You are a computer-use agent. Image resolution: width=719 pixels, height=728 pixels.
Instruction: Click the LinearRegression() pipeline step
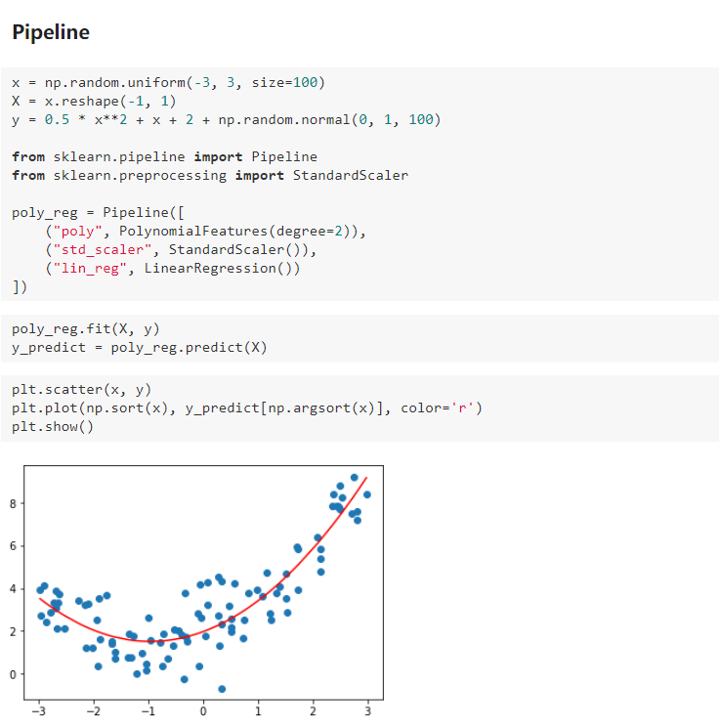tap(218, 269)
